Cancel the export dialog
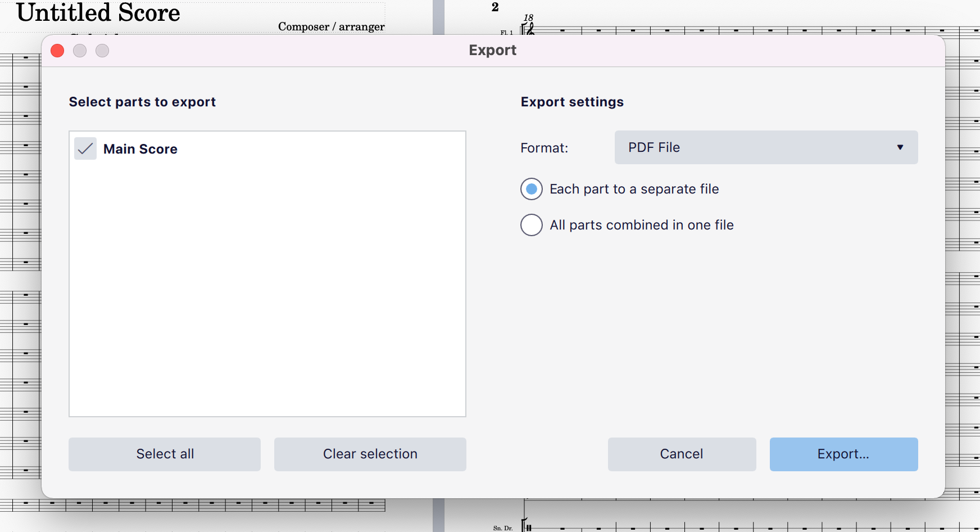The image size is (980, 532). (x=681, y=454)
